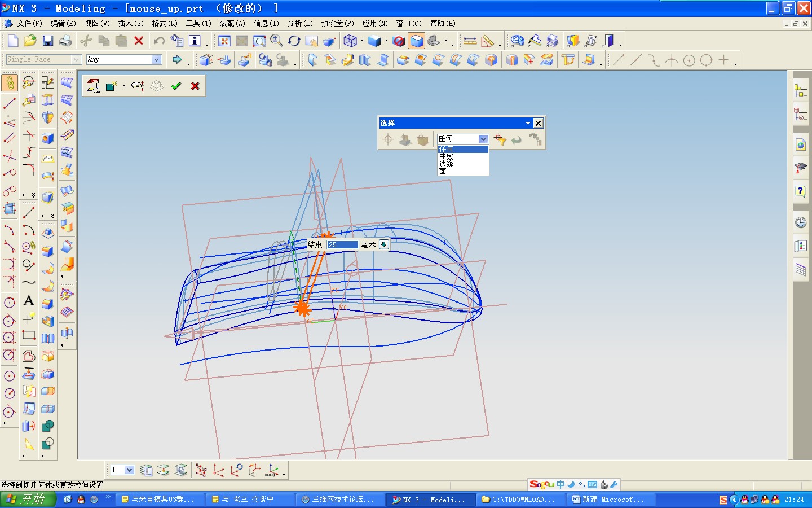Click the 开始 Start button

(28, 500)
